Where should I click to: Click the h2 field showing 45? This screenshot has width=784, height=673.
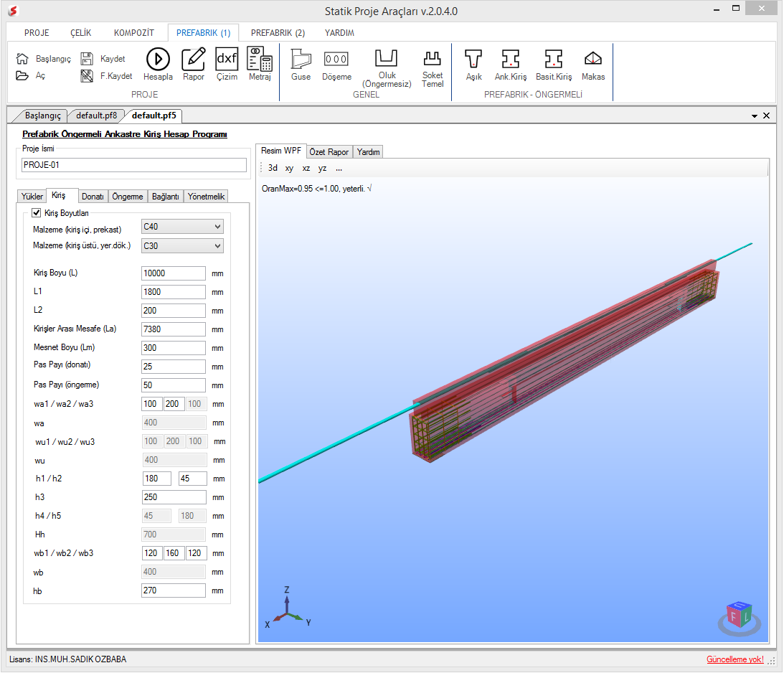click(x=192, y=479)
